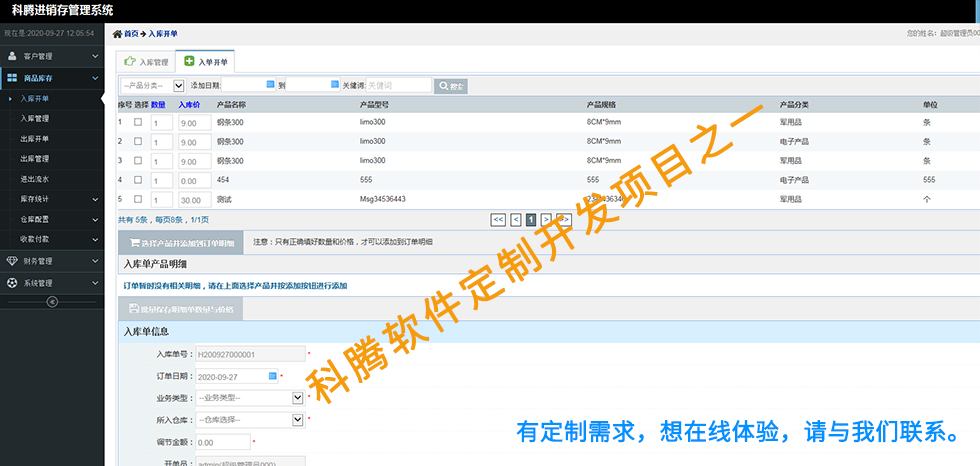Go to first page with << button
The height and width of the screenshot is (466, 980).
(x=498, y=219)
